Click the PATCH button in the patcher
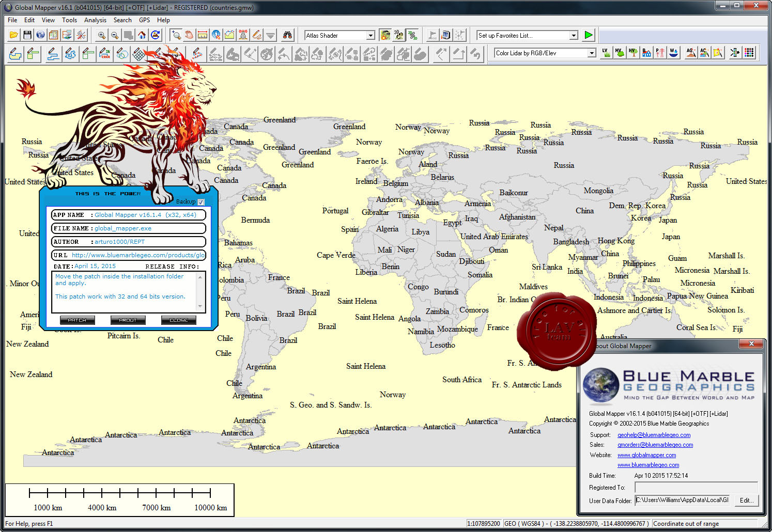 pyautogui.click(x=77, y=320)
